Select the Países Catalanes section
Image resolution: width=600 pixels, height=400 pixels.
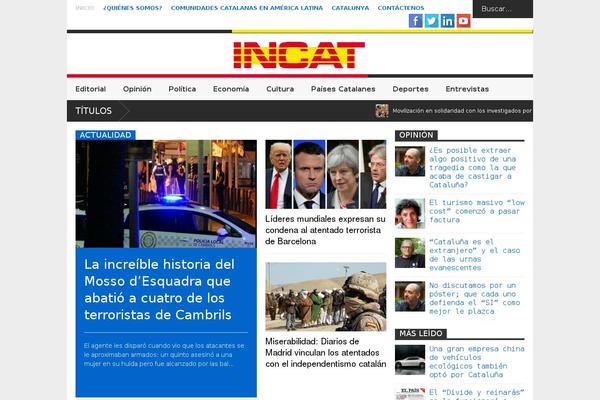343,89
